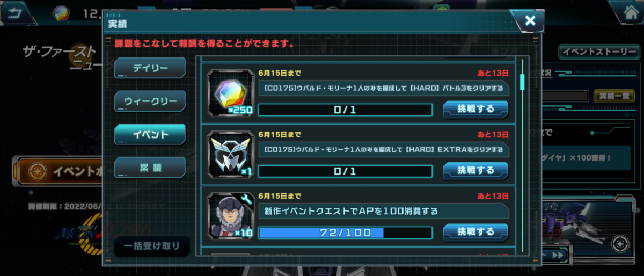The width and height of the screenshot is (644, 276).
Task: Click 挑戦する for HARD EXTRA mission
Action: point(475,171)
